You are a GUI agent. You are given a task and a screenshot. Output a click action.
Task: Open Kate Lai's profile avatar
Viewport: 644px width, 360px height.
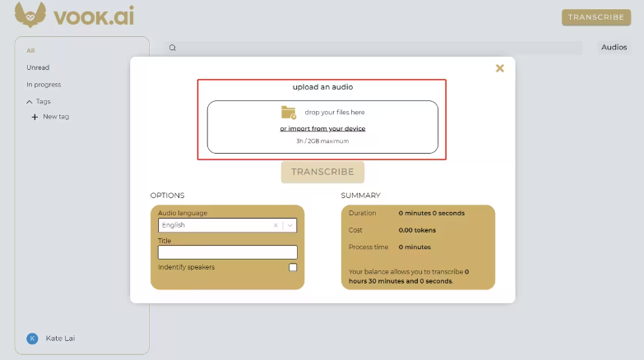coord(32,339)
